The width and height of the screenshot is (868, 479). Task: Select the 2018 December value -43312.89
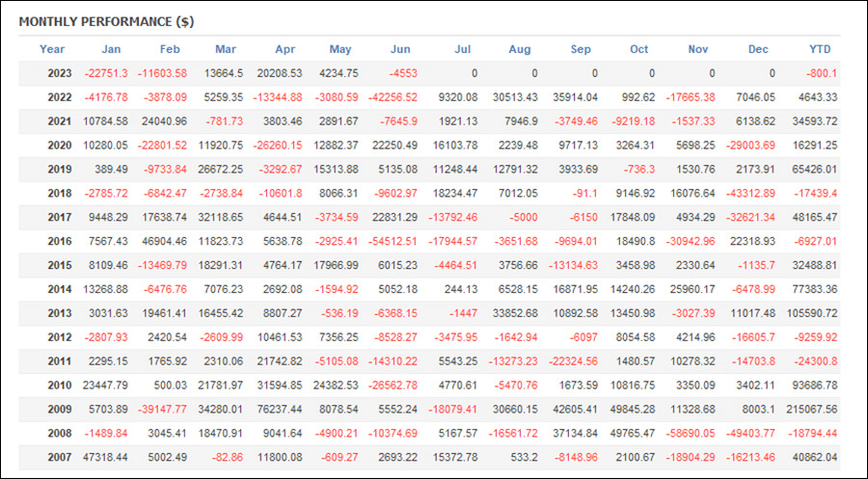[x=750, y=194]
